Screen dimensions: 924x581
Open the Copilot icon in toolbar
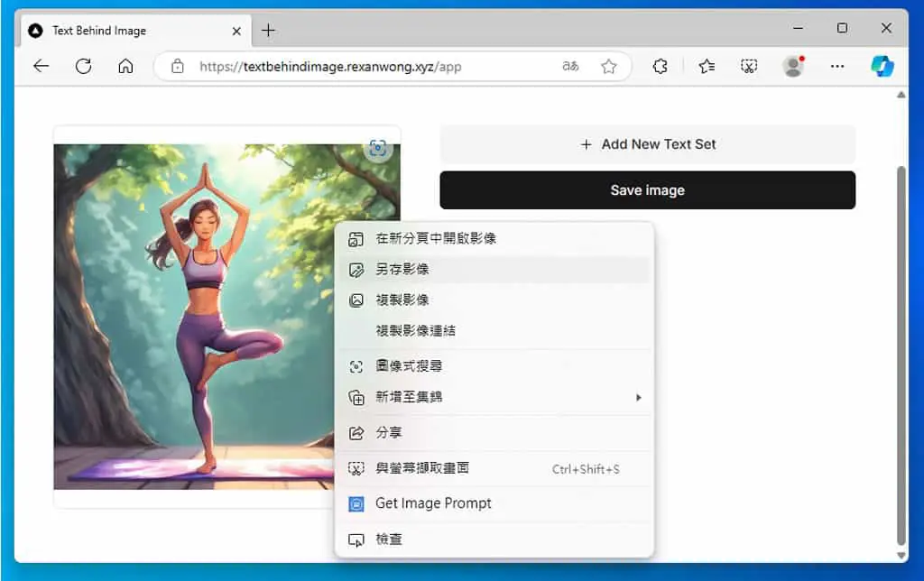[882, 66]
